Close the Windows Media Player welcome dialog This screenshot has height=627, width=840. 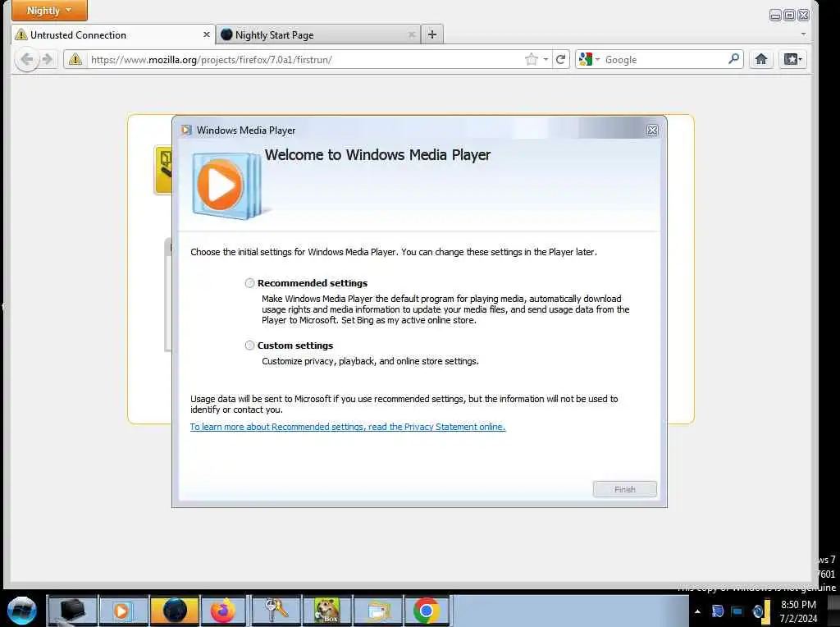[x=652, y=130]
